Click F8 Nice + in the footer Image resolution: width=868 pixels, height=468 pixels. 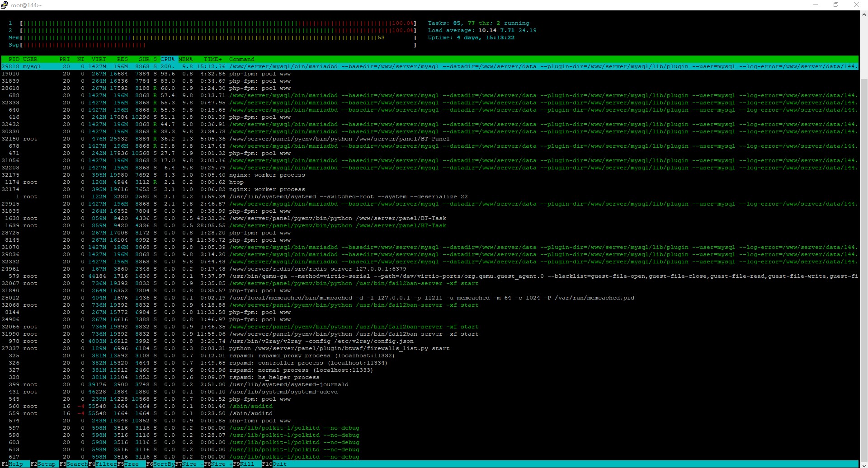point(218,464)
